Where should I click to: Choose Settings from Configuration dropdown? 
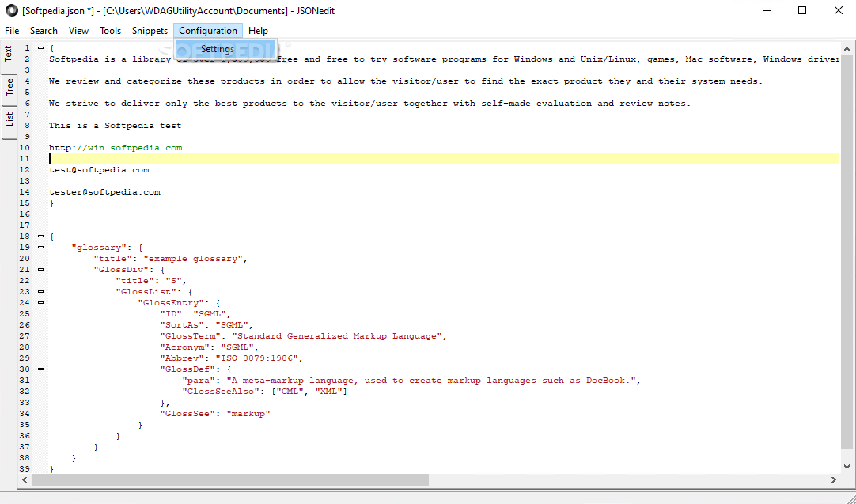[x=226, y=49]
